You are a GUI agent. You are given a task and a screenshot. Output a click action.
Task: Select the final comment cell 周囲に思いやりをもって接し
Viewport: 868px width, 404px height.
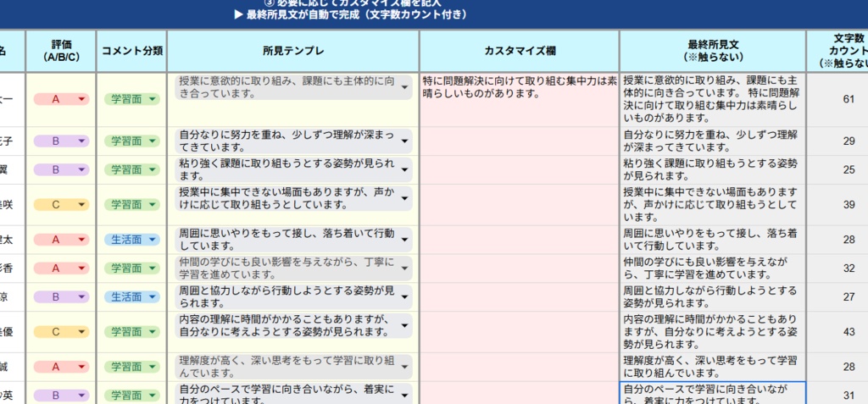coord(712,240)
